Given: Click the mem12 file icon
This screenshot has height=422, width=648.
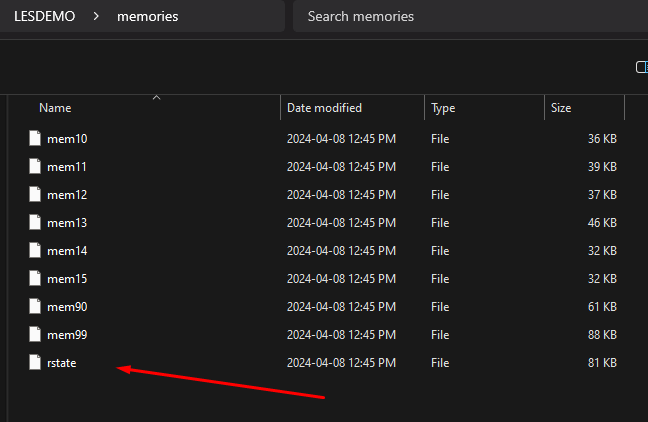Looking at the screenshot, I should tap(35, 194).
